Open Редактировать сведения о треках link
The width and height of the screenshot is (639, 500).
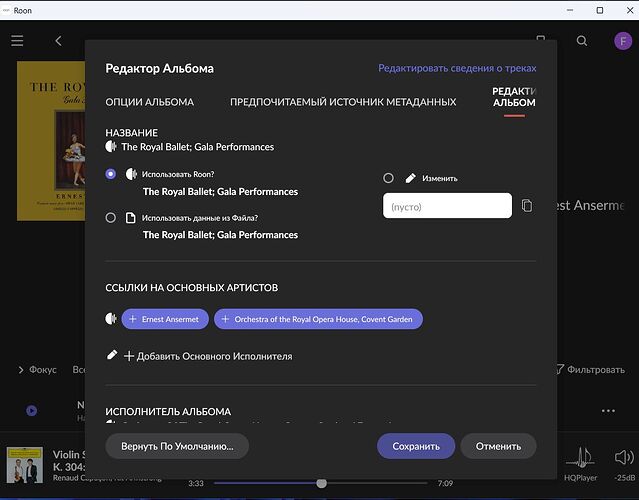pyautogui.click(x=457, y=68)
